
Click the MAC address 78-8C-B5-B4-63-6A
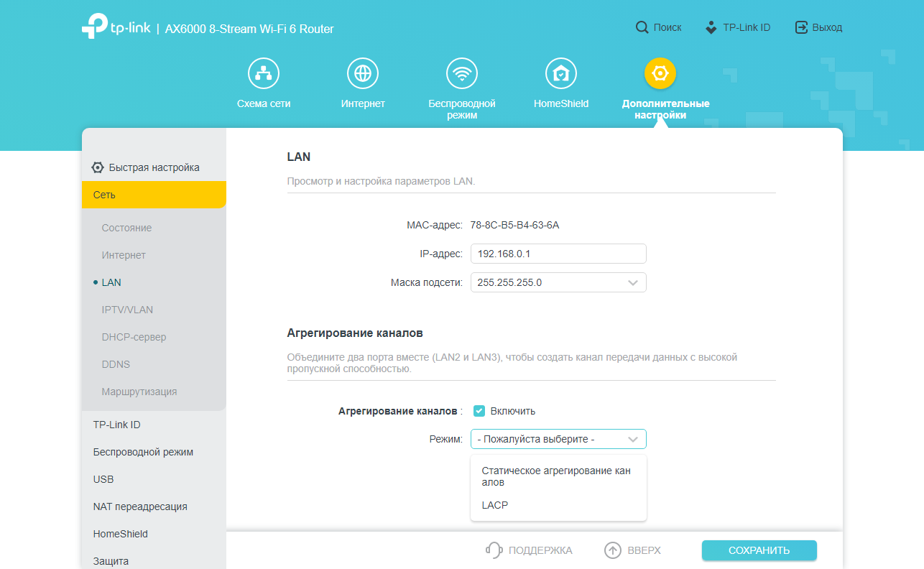coord(514,225)
